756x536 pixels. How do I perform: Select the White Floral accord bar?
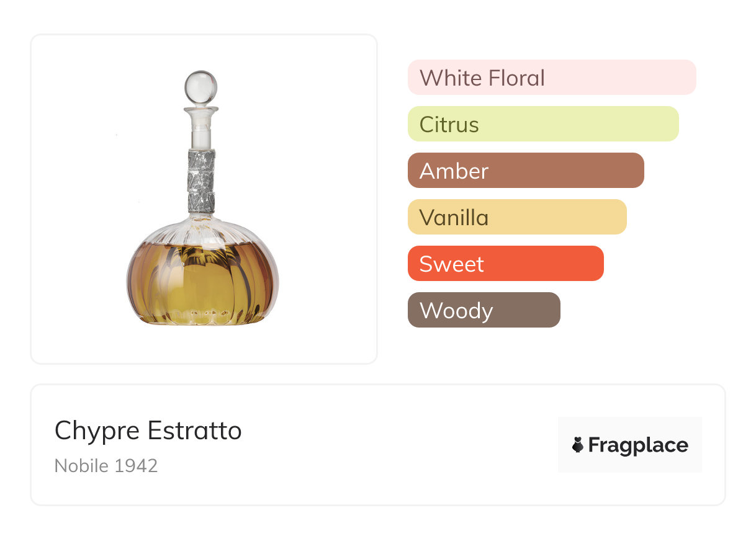[x=551, y=78]
